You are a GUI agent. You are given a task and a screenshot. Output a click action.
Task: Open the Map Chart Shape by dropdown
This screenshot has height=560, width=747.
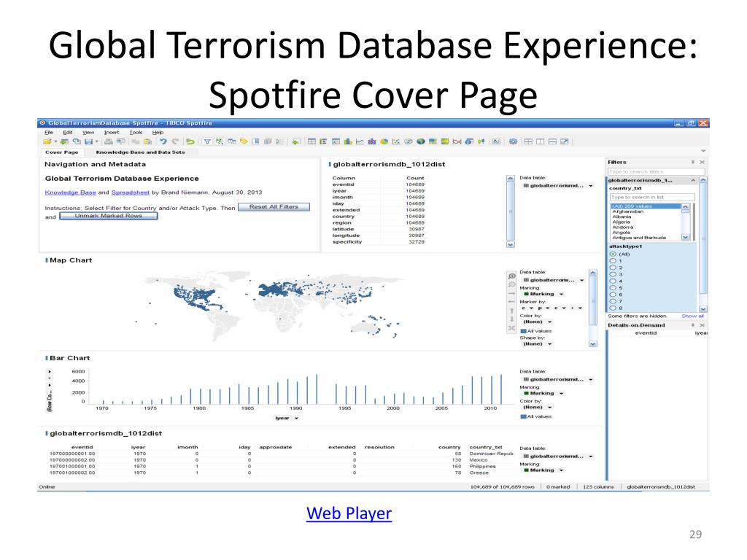pos(538,344)
